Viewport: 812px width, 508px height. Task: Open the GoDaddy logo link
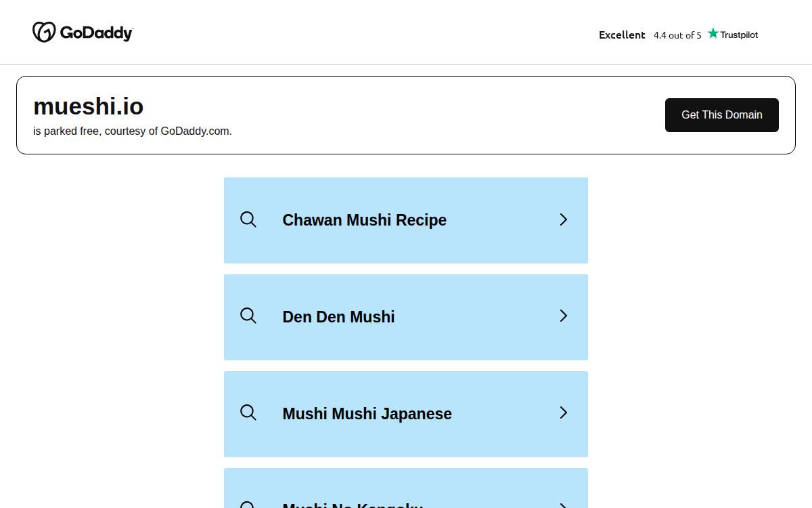click(x=83, y=32)
